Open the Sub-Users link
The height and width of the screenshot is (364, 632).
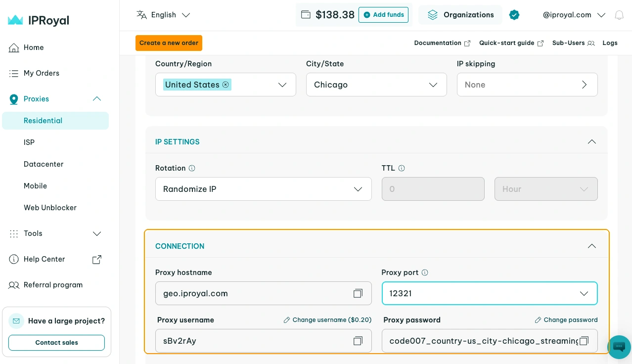[x=574, y=43]
